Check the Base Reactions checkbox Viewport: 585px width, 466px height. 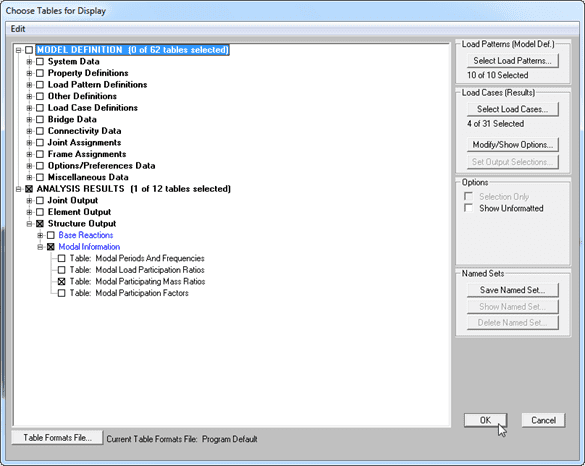point(51,235)
